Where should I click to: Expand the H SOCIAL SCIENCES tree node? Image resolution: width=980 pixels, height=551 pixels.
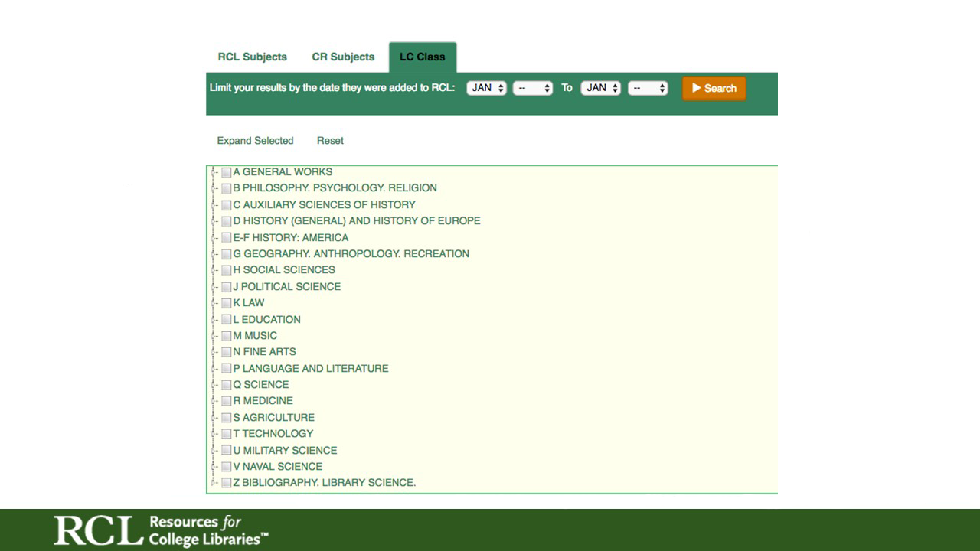click(x=214, y=270)
